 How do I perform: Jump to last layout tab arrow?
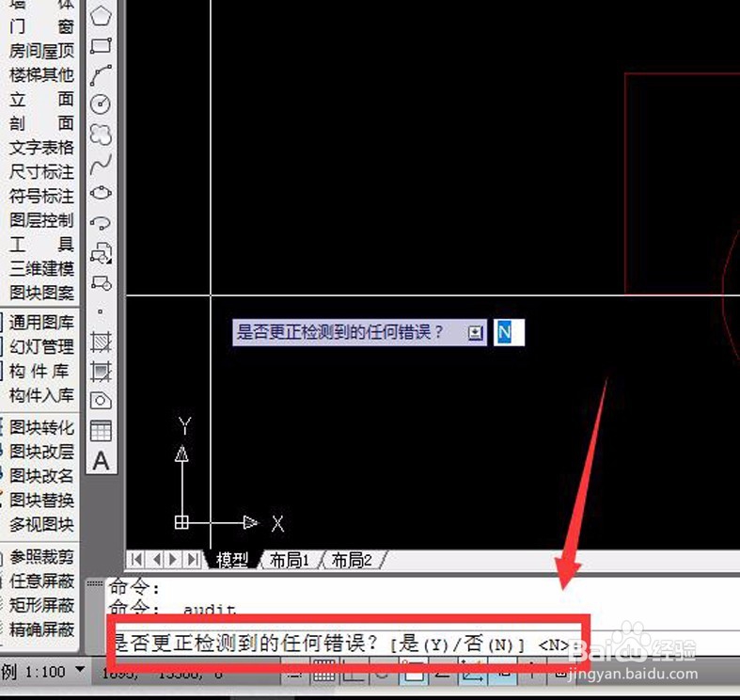click(192, 559)
